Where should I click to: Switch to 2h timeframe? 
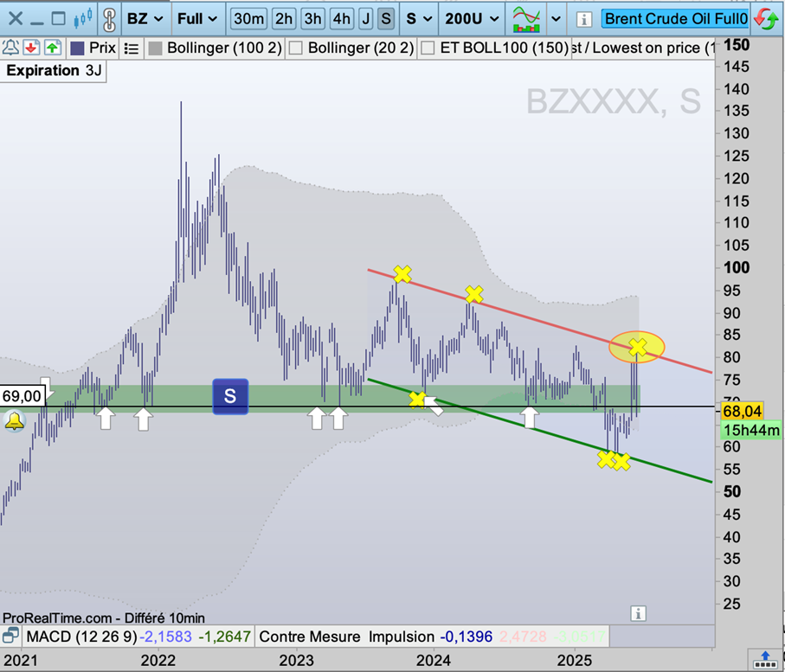(283, 19)
